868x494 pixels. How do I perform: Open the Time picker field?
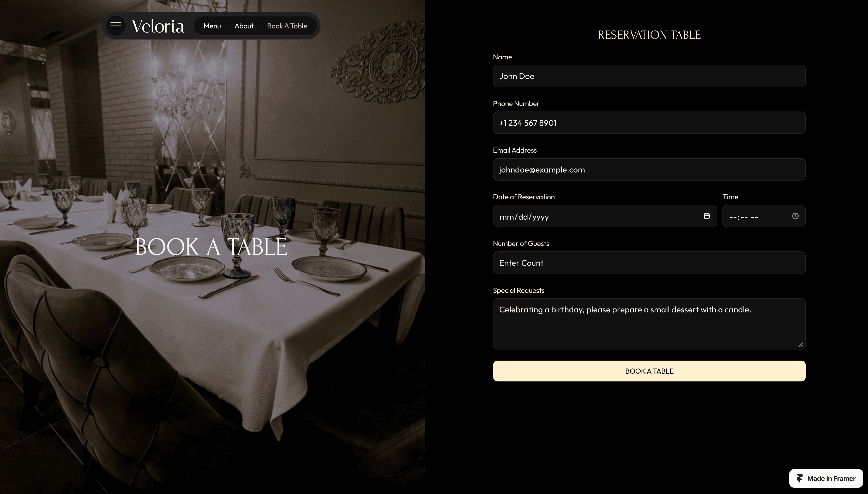click(x=764, y=216)
